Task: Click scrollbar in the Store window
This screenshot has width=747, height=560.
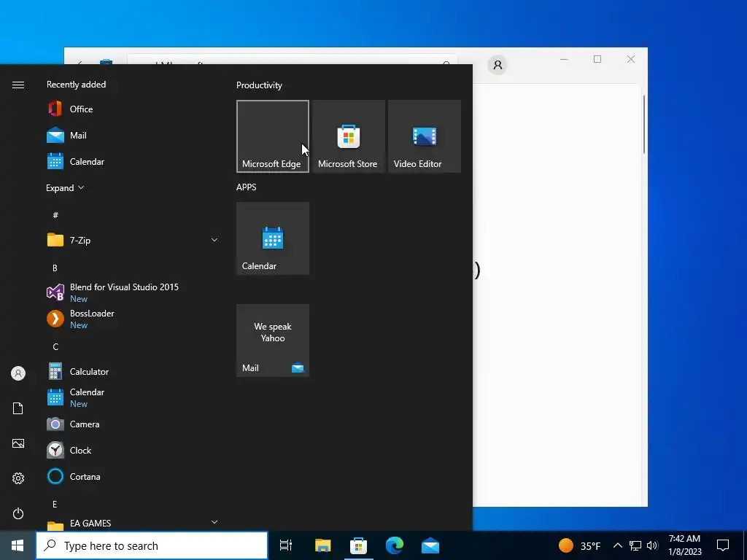Action: [x=644, y=124]
